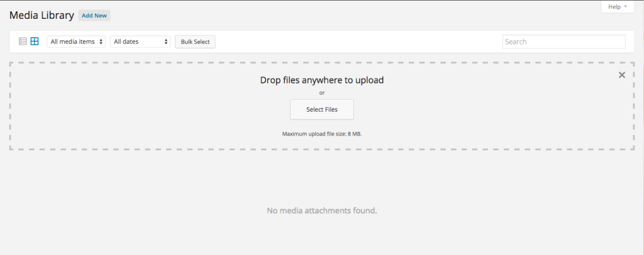Image resolution: width=644 pixels, height=255 pixels.
Task: Close the upload drop zone panel
Action: [x=621, y=75]
